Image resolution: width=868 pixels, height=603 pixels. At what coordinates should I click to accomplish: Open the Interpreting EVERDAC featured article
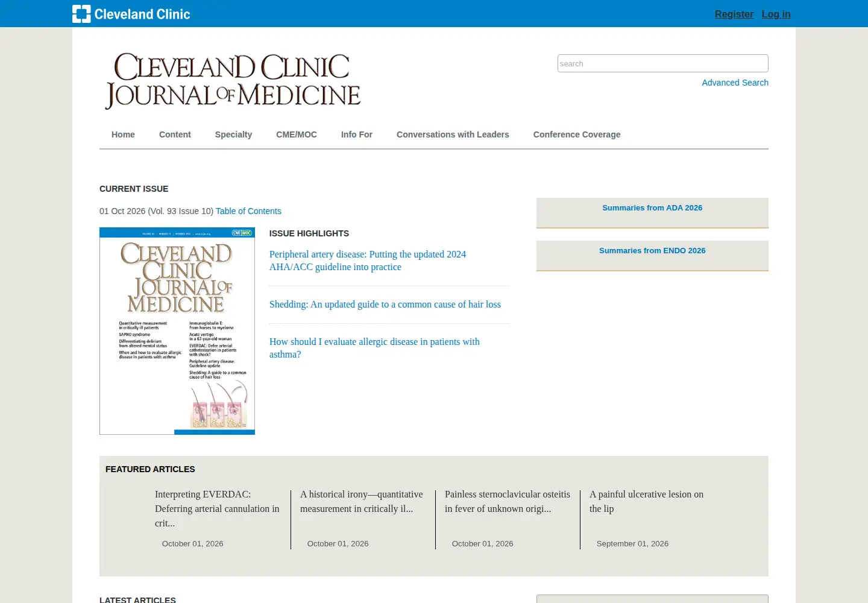[x=217, y=509]
